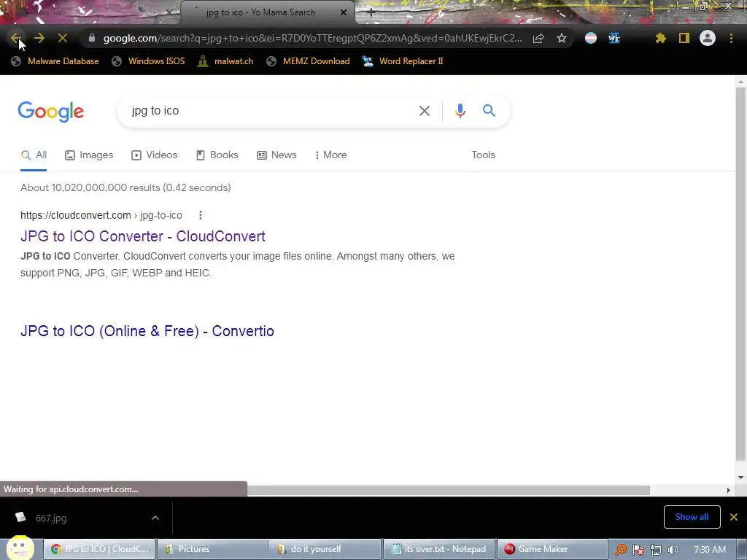The width and height of the screenshot is (747, 560).
Task: Switch to News results tab
Action: coord(276,155)
